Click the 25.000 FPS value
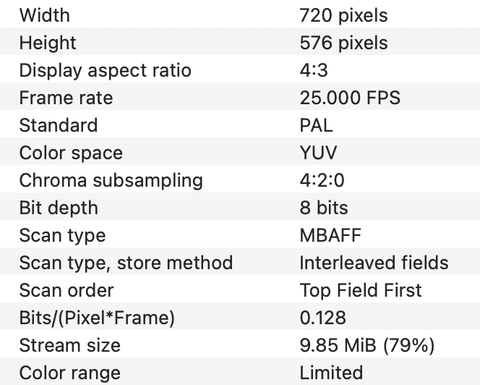Viewport: 480px width, 385px height. (x=350, y=98)
